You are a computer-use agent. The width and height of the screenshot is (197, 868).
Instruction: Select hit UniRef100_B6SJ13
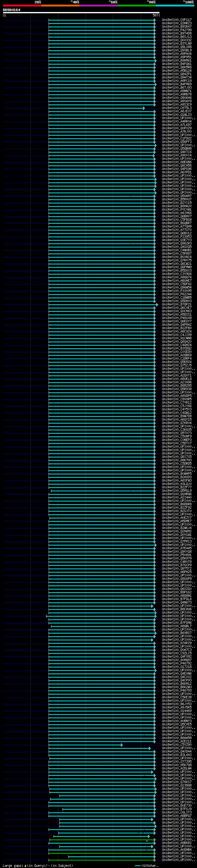tap(177, 37)
